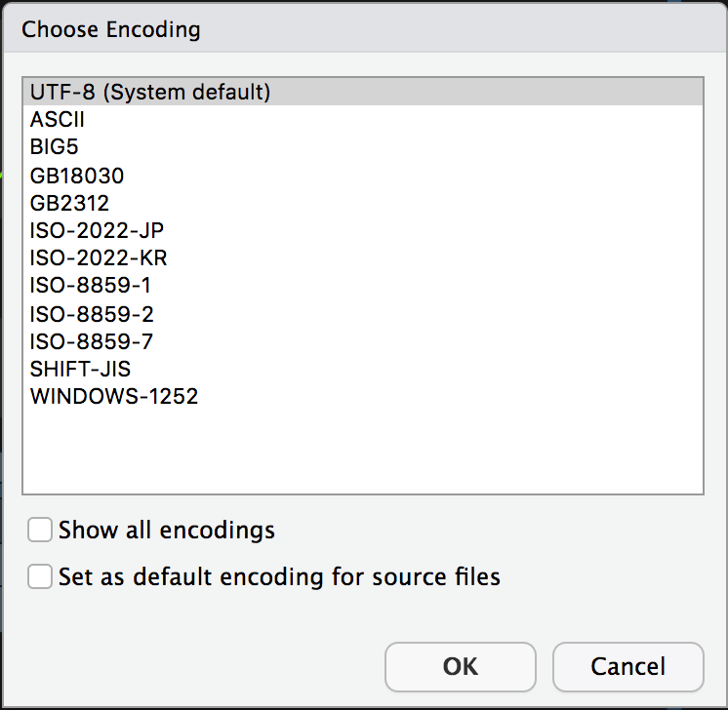Confirm the encoding choice with OK

[461, 667]
